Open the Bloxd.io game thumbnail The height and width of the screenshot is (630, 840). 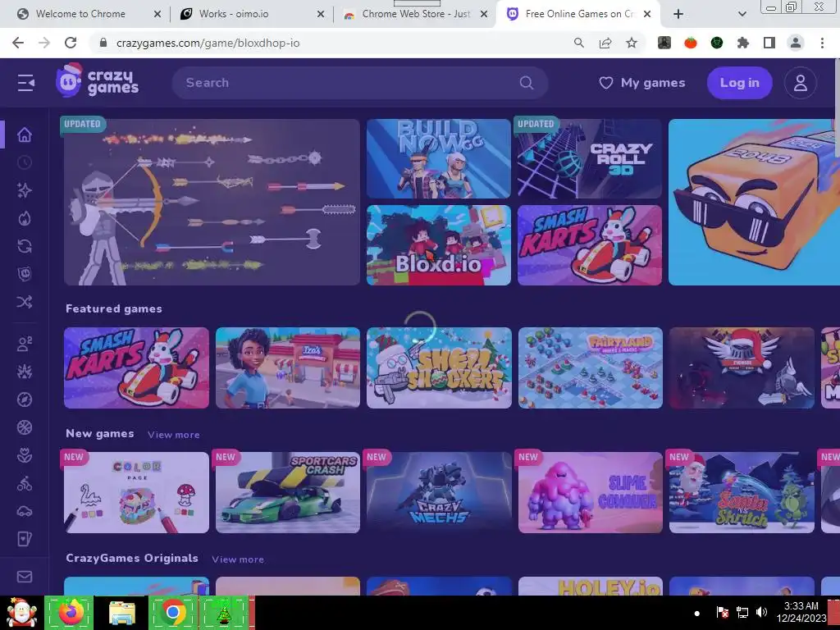[439, 244]
